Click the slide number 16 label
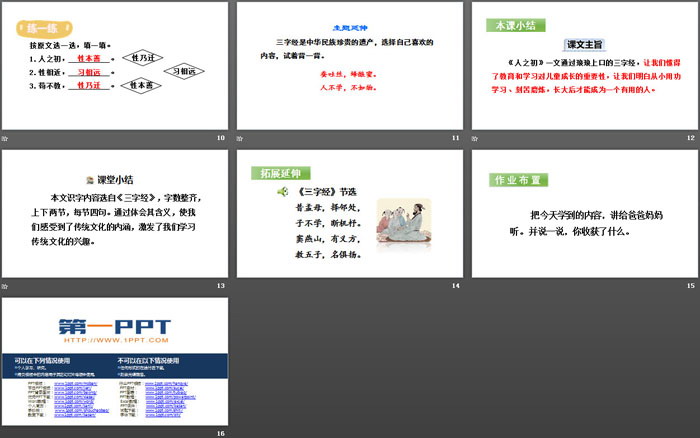The image size is (700, 438). (x=221, y=434)
